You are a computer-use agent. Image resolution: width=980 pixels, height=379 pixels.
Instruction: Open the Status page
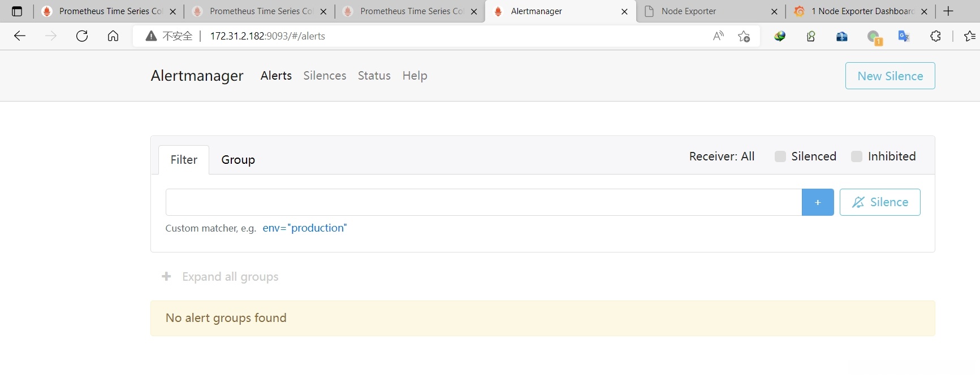[x=374, y=76]
